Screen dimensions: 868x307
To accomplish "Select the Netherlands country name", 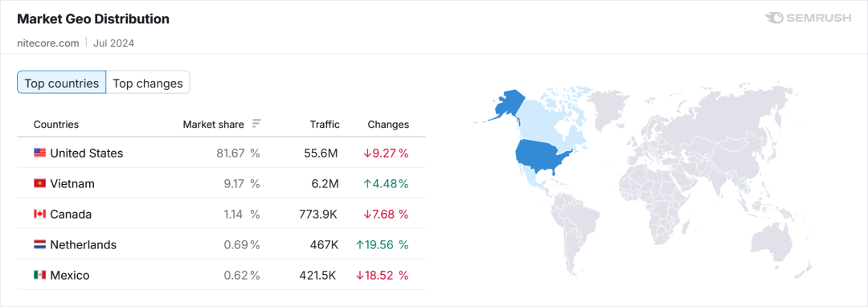I will 83,244.
